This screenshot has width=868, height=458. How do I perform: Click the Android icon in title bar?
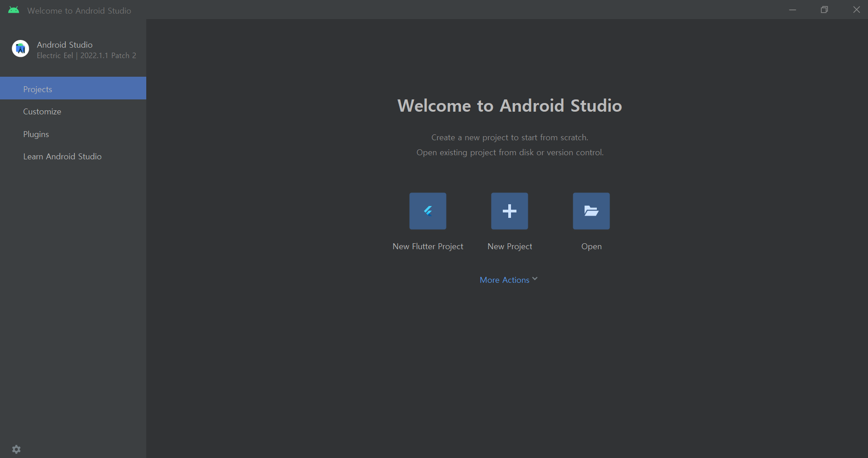[14, 10]
